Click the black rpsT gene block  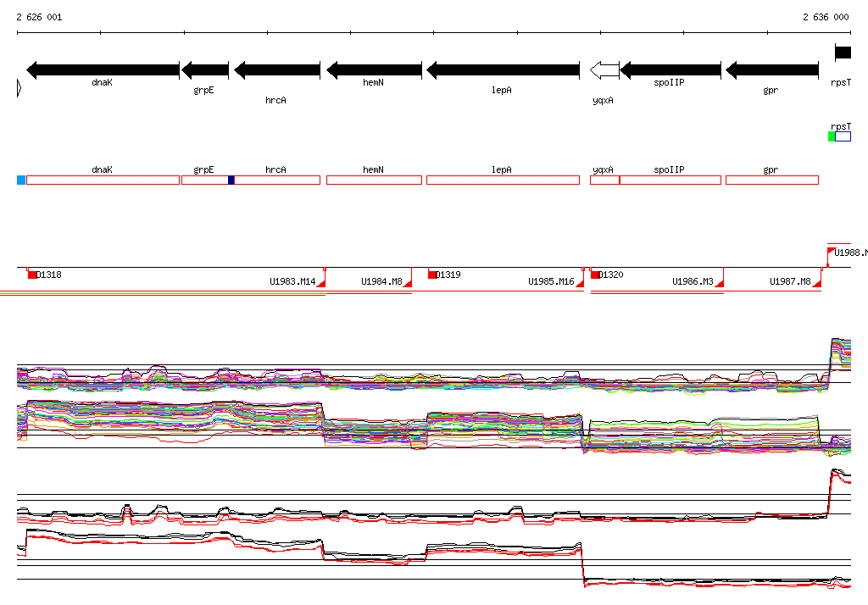(843, 53)
